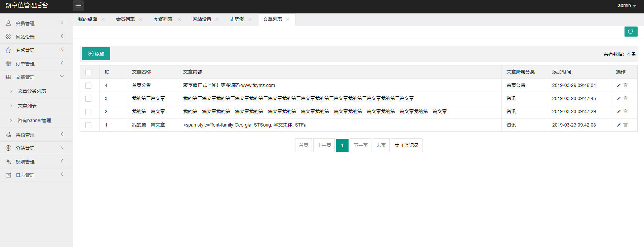Click the 添加 button to add article

click(96, 54)
